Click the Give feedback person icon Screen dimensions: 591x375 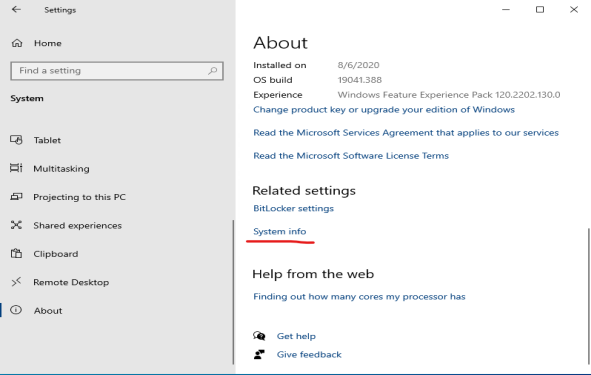tap(259, 354)
